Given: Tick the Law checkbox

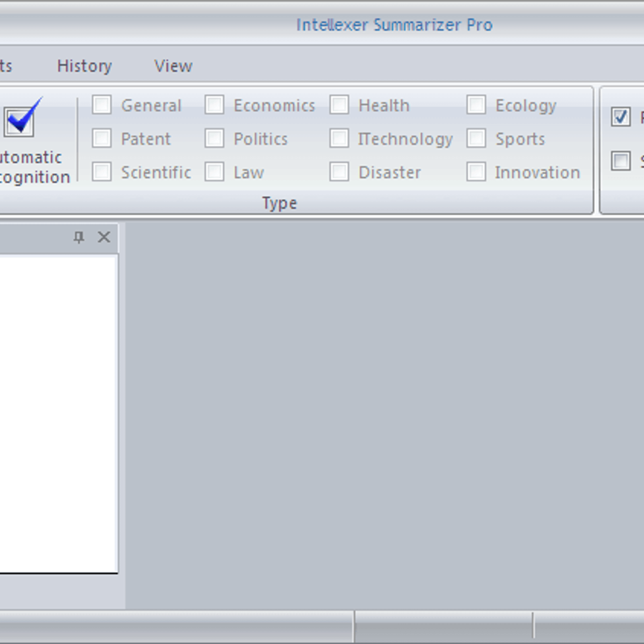Looking at the screenshot, I should pyautogui.click(x=215, y=172).
